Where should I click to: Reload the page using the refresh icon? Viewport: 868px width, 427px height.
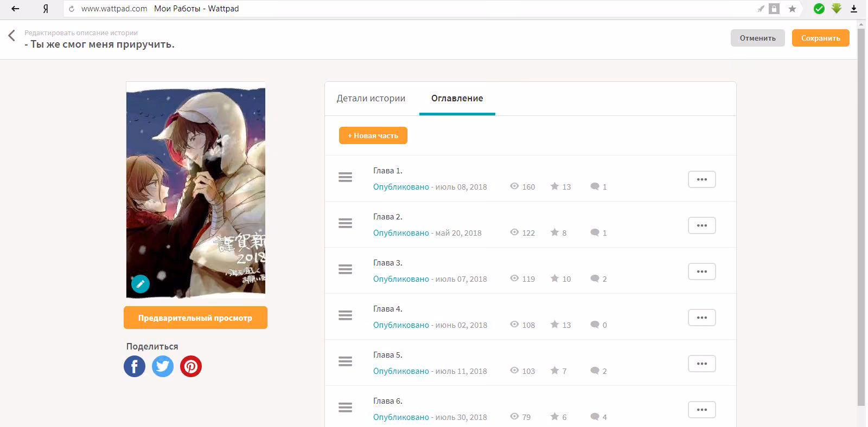tap(72, 9)
